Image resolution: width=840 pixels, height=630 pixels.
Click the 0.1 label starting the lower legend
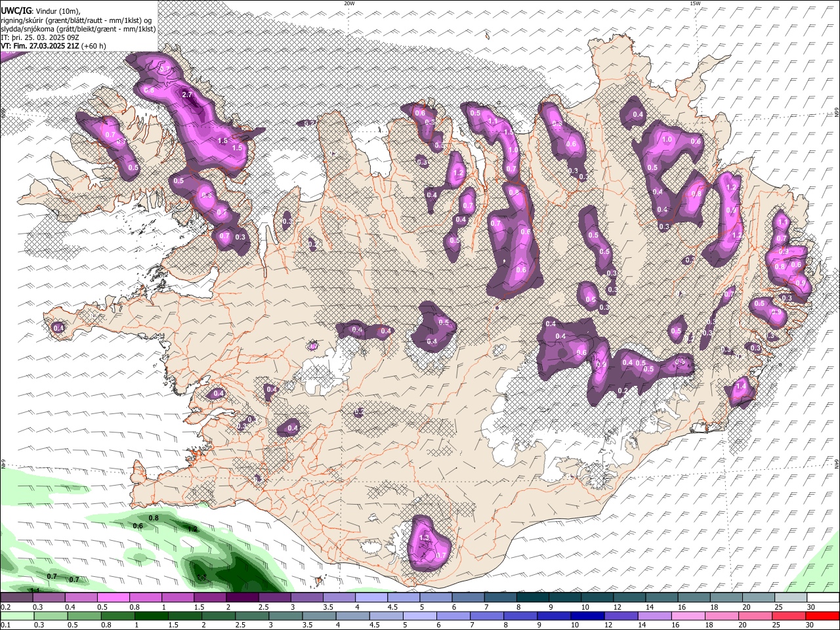pos(5,625)
